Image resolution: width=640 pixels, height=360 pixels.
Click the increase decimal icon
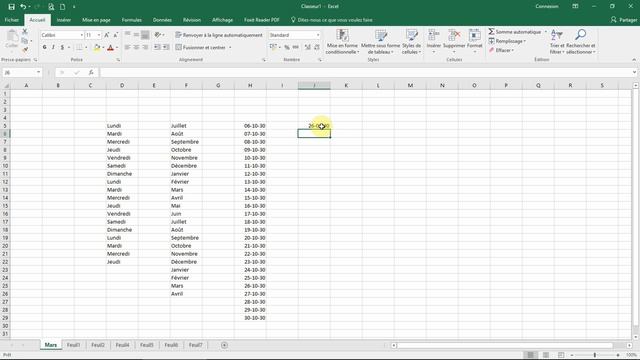pos(308,47)
